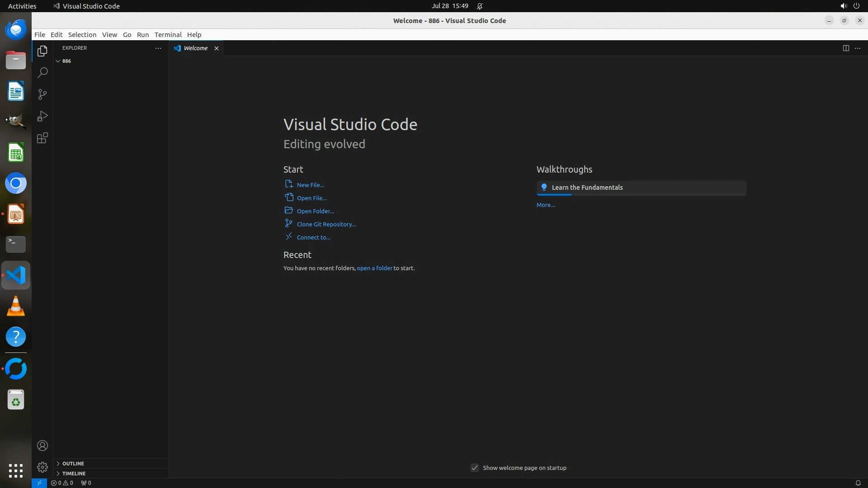
Task: Close the Welcome tab
Action: pyautogui.click(x=217, y=48)
